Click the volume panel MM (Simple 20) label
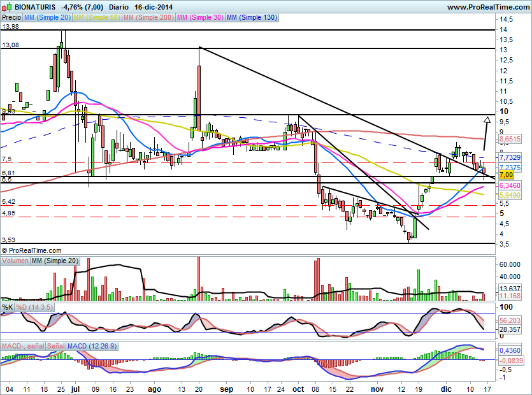This screenshot has width=532, height=395. pos(55,261)
